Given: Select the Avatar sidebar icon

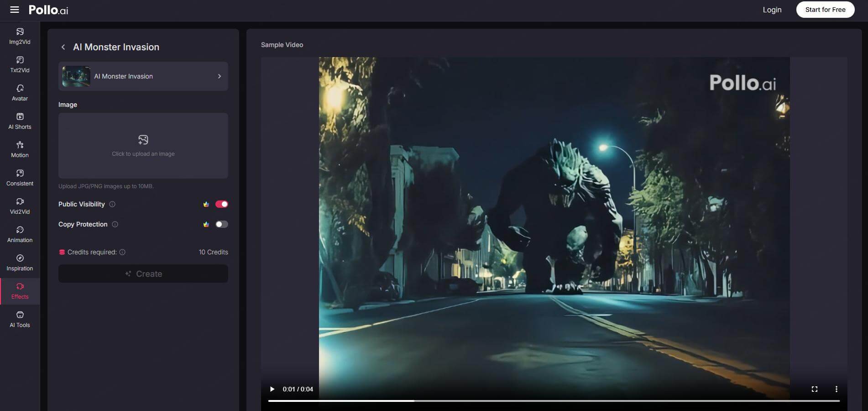Looking at the screenshot, I should click(x=20, y=93).
